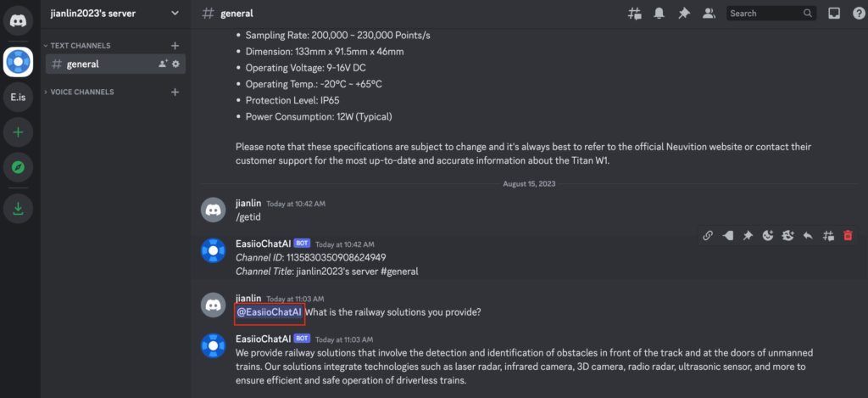The height and width of the screenshot is (398, 868).
Task: Create a text channel plus button
Action: [x=175, y=46]
